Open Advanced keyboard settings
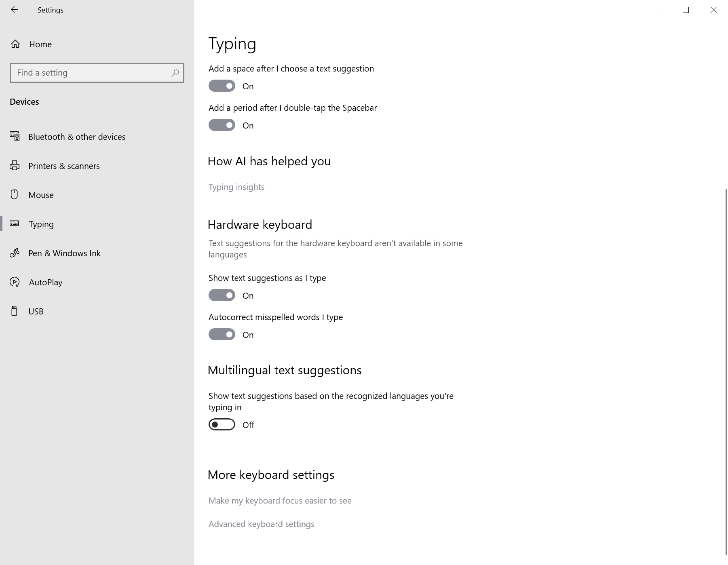This screenshot has height=565, width=728. click(261, 524)
